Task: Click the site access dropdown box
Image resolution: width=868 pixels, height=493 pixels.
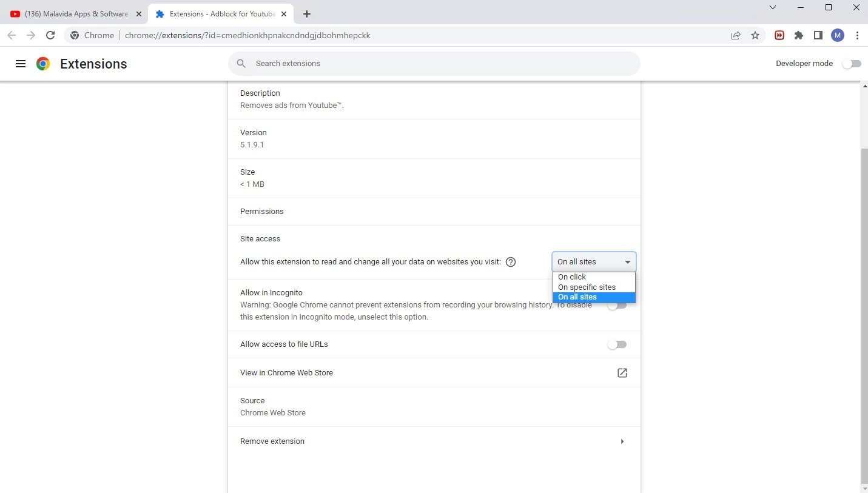Action: point(594,262)
